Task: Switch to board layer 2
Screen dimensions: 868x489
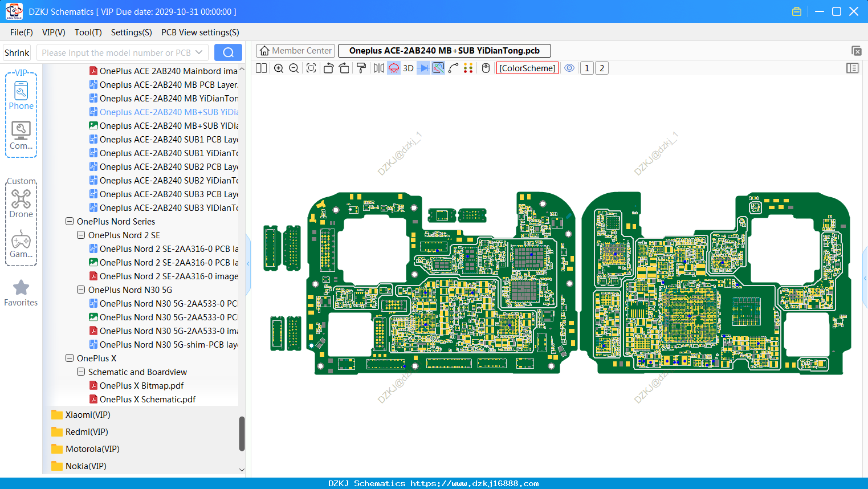Action: (602, 68)
